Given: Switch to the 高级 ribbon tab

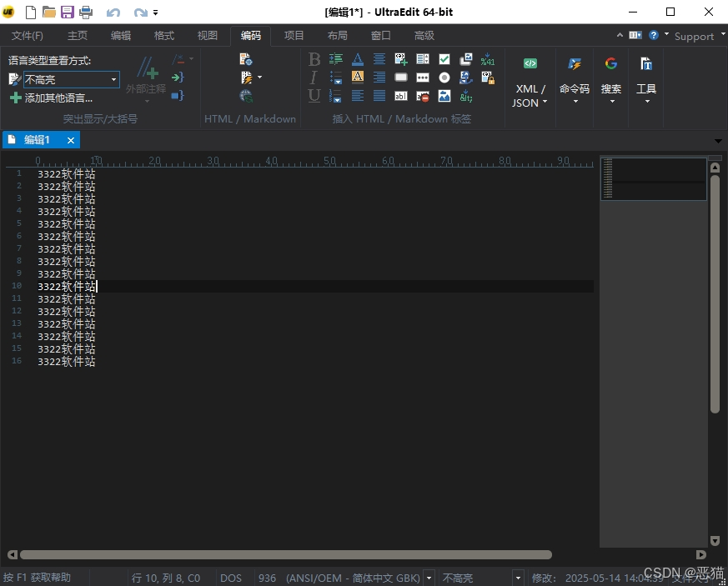Looking at the screenshot, I should tap(424, 36).
